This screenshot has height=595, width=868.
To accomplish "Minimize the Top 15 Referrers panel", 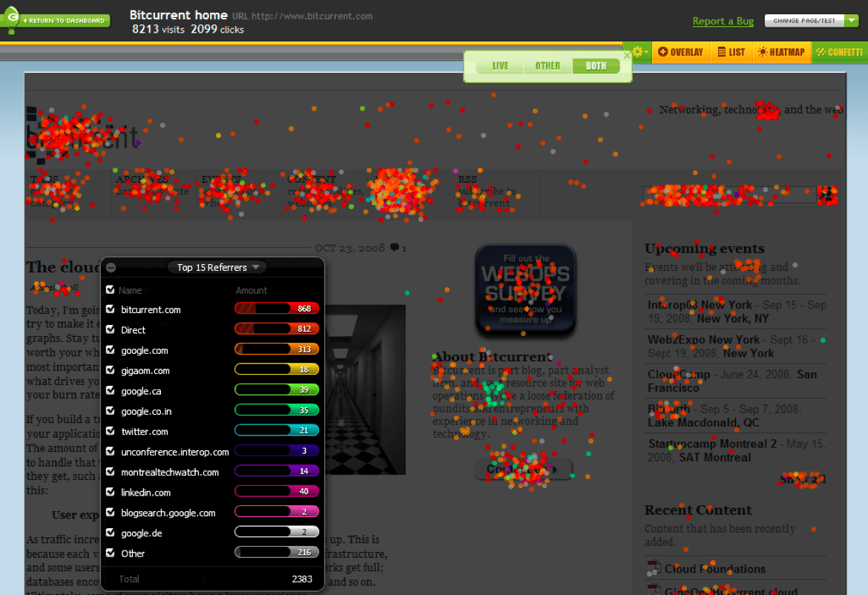I will click(110, 267).
